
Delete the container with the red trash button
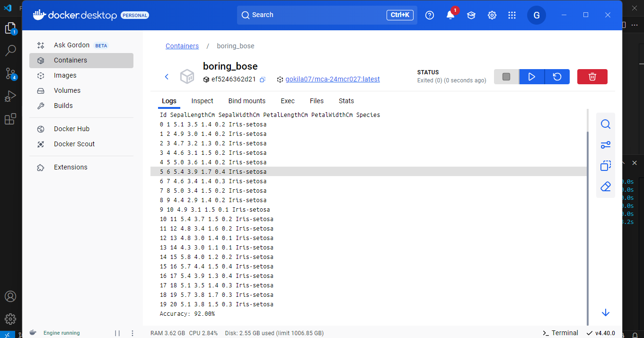[x=592, y=77]
